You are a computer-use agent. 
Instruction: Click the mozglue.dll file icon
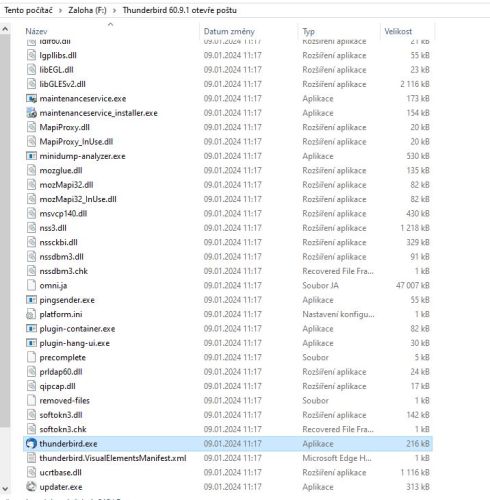pos(31,170)
